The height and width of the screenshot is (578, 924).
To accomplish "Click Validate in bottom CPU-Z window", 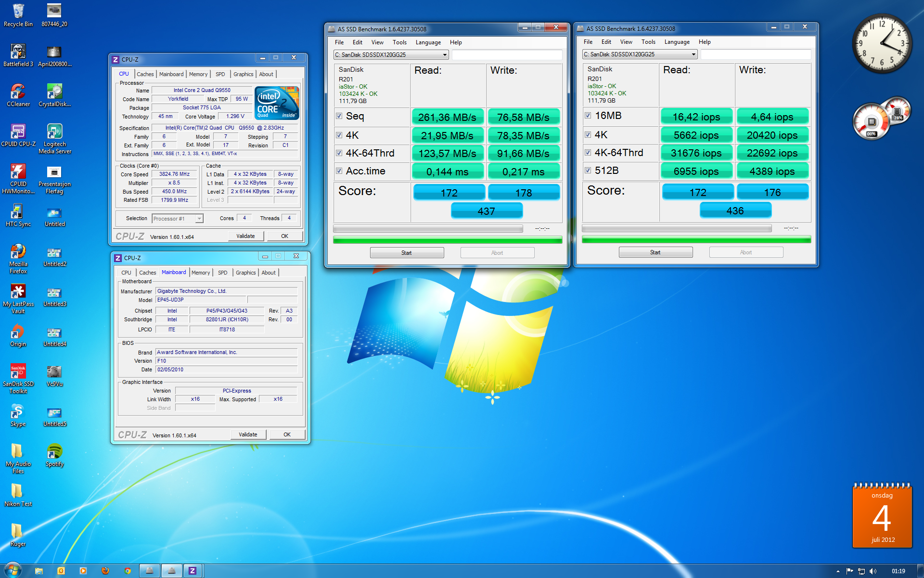I will point(248,434).
